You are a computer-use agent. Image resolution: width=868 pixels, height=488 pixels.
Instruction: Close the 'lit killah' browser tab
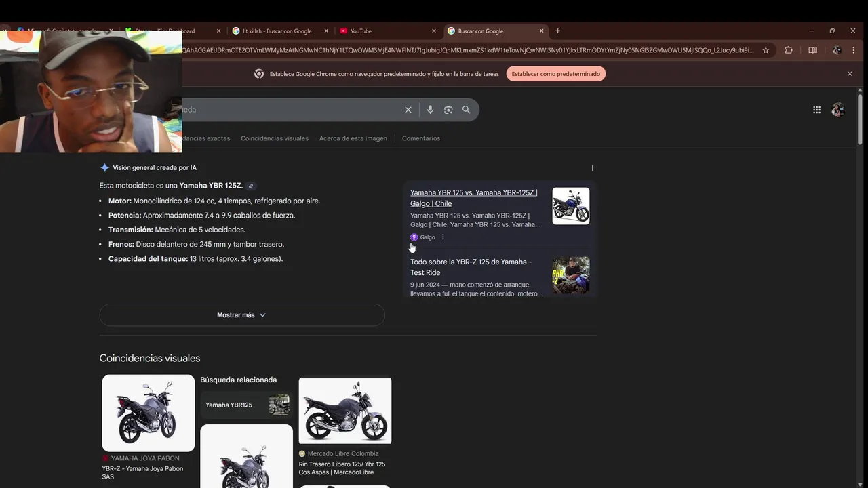pos(326,30)
